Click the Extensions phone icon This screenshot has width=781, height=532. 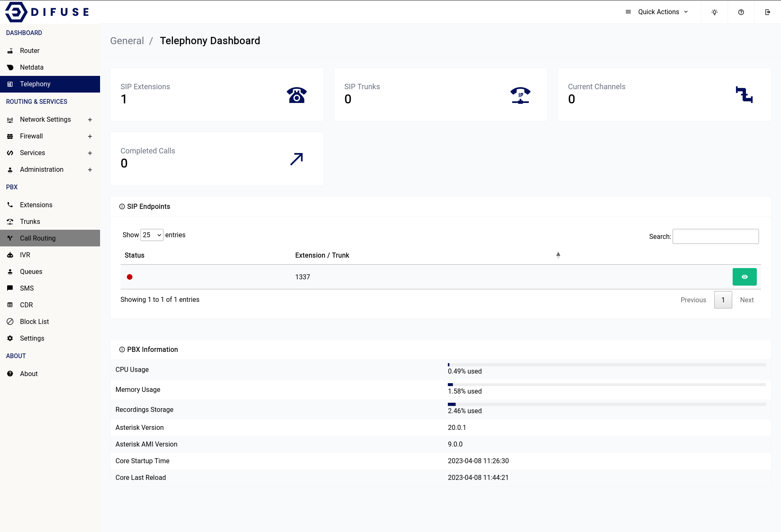pyautogui.click(x=10, y=205)
